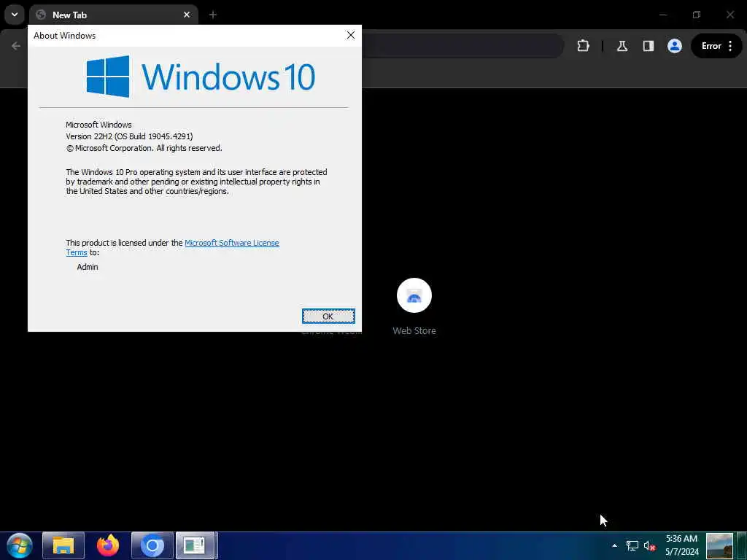Image resolution: width=747 pixels, height=560 pixels.
Task: Click the landscape thumbnail in the taskbar
Action: (719, 545)
